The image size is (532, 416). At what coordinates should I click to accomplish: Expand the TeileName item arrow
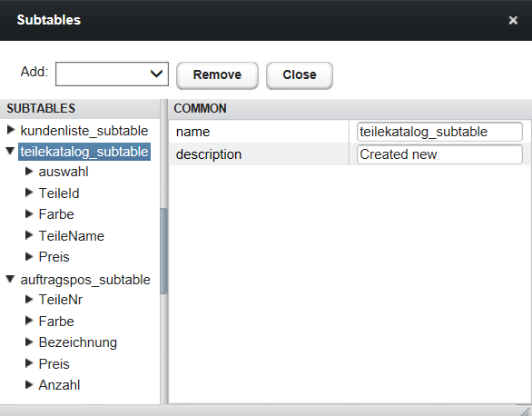click(x=29, y=235)
